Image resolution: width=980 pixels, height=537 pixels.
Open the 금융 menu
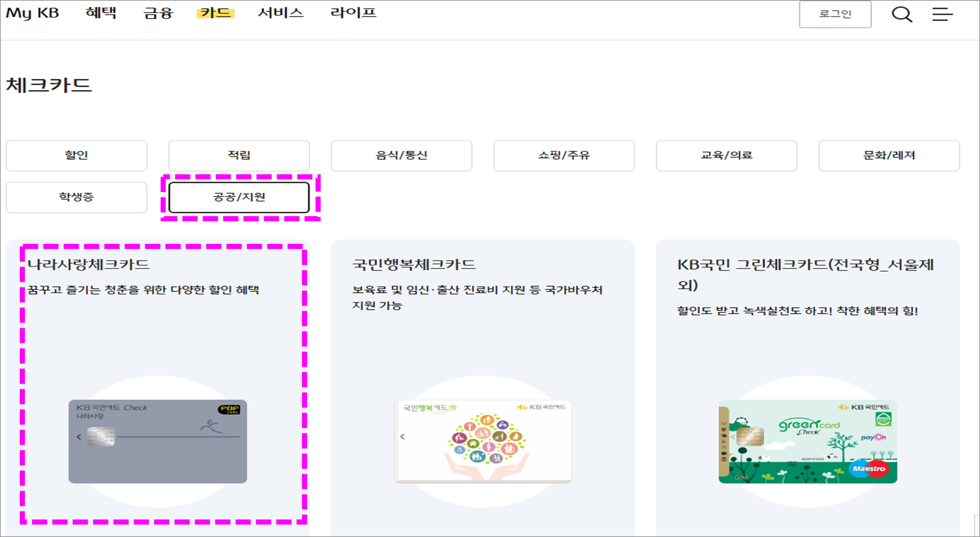[x=158, y=13]
